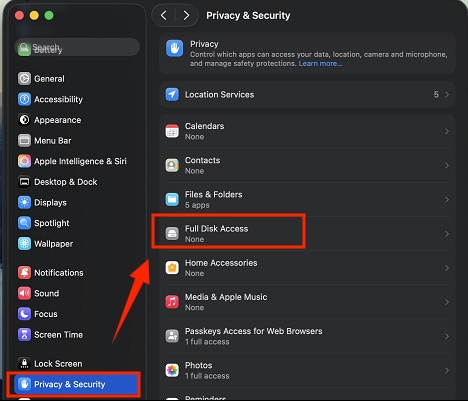The image size is (468, 401).
Task: Select General in the sidebar
Action: (x=76, y=79)
